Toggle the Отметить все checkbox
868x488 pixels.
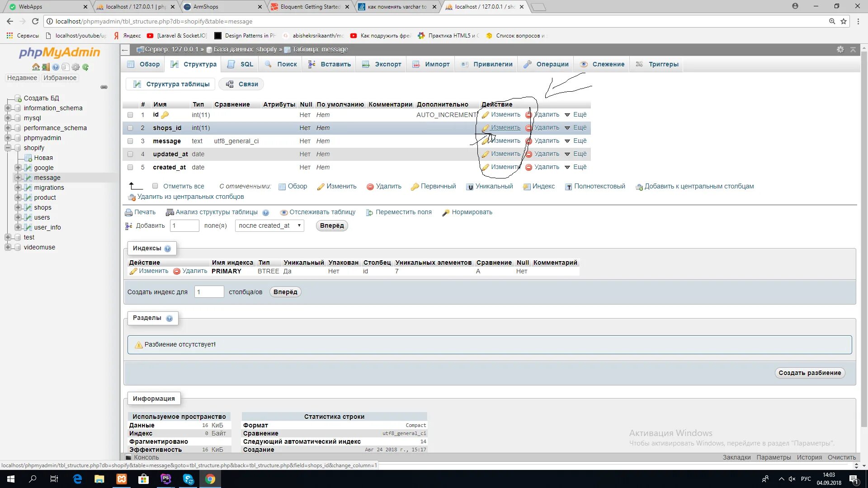click(x=155, y=186)
